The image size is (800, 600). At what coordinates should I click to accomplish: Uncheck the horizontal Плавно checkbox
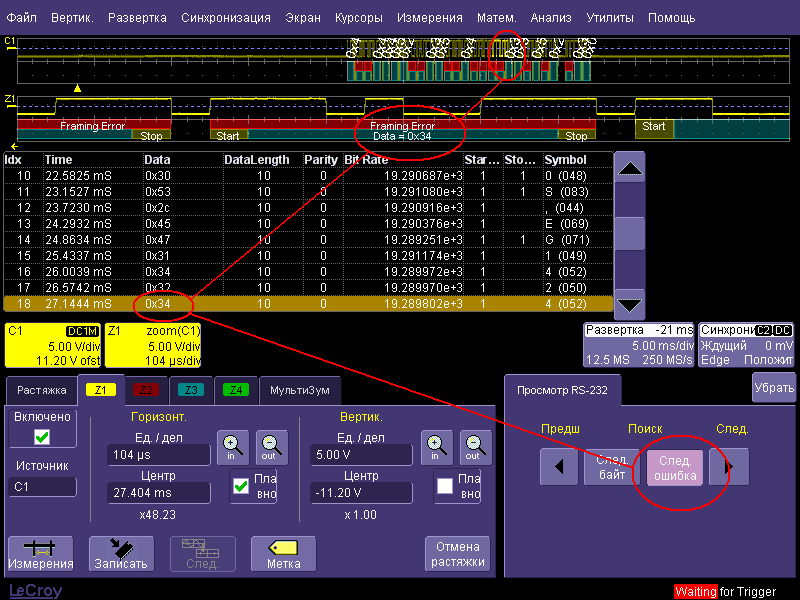pos(240,486)
